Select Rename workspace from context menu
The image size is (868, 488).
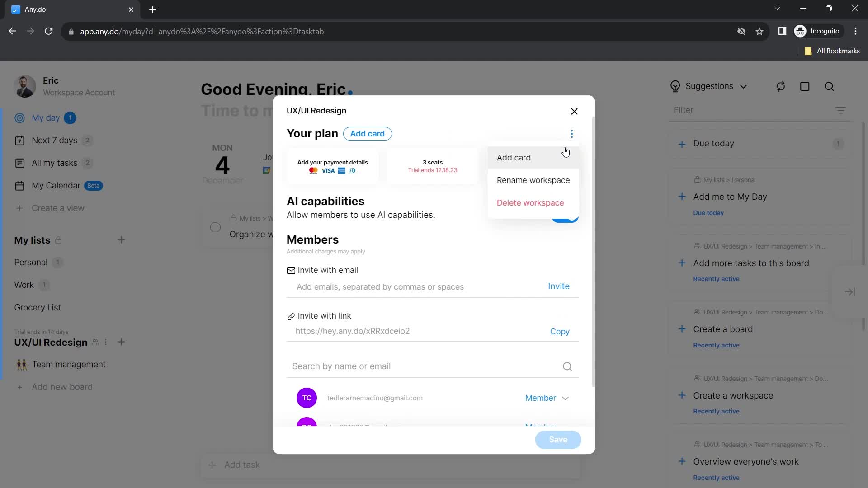pyautogui.click(x=533, y=180)
